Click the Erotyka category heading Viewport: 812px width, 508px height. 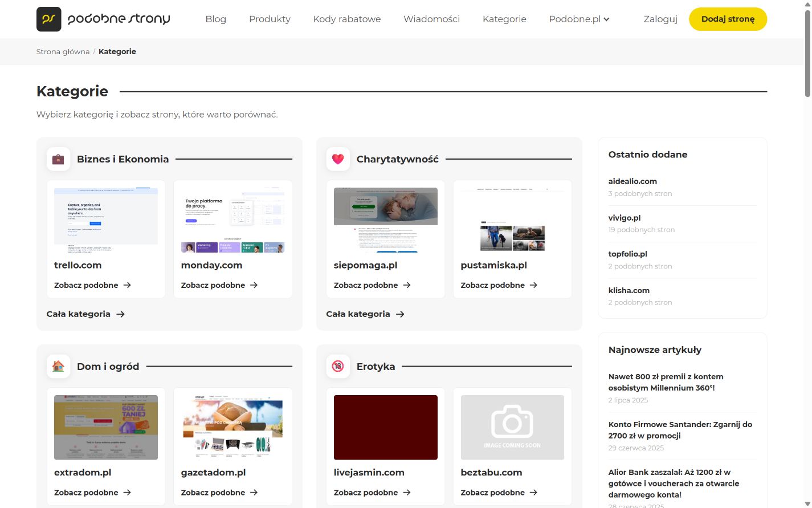pyautogui.click(x=376, y=367)
